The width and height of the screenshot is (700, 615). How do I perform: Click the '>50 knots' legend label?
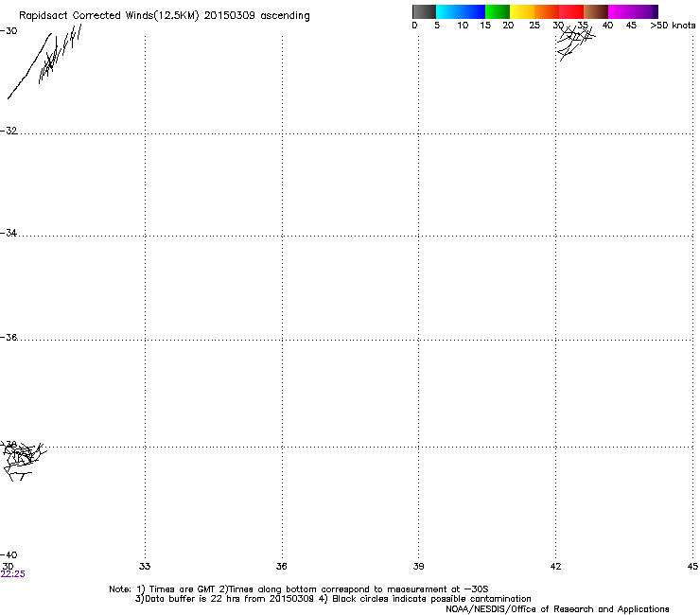(x=673, y=26)
